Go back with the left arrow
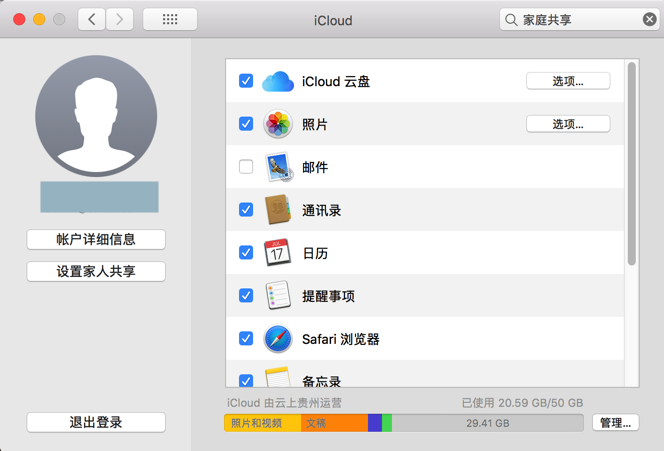Viewport: 664px width, 451px height. [92, 19]
